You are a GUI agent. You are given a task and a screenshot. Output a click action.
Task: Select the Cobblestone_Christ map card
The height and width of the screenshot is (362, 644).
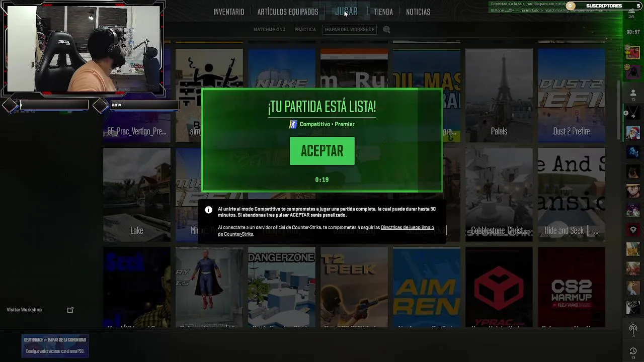pyautogui.click(x=499, y=195)
